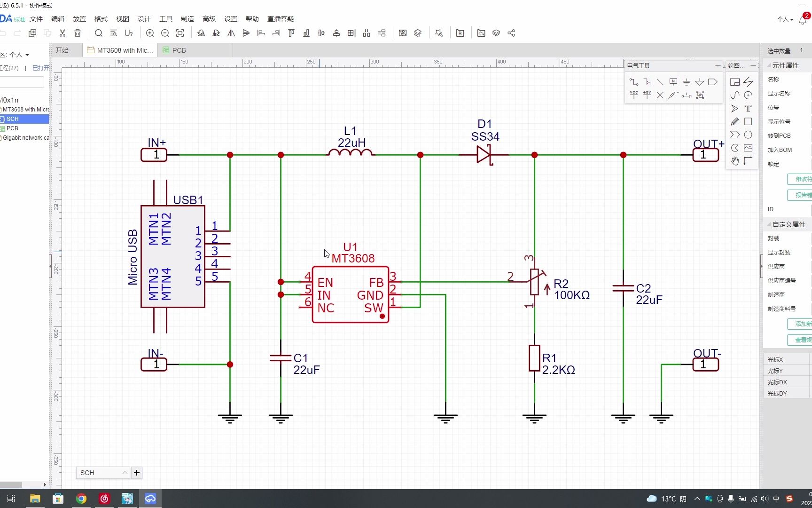Place a VCC power flag
This screenshot has height=508, width=812.
[x=634, y=95]
